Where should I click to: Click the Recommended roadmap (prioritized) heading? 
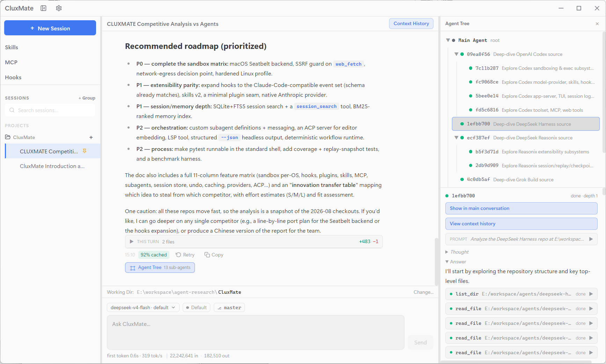click(x=196, y=46)
